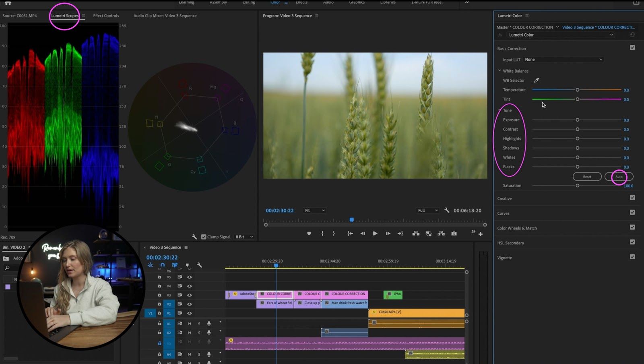The image size is (644, 364).
Task: Click the Export Frame camera icon
Action: pyautogui.click(x=454, y=234)
